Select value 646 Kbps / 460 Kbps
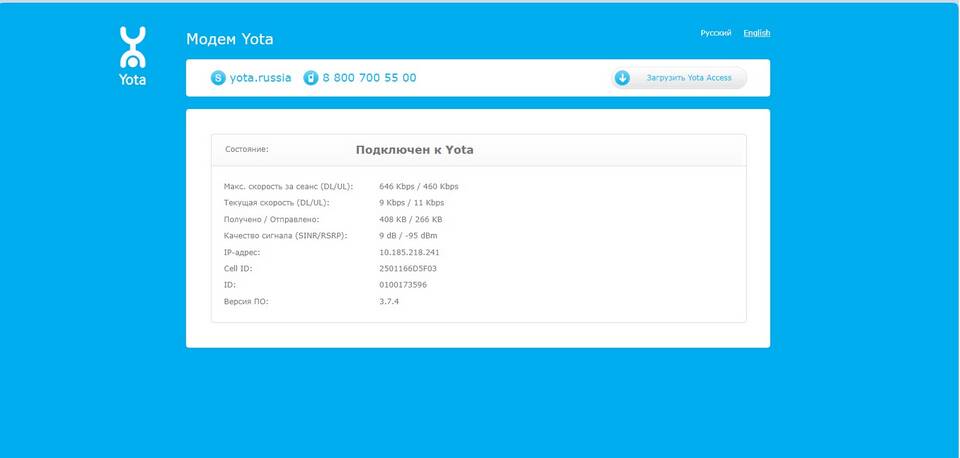Viewport: 960px width, 458px height. coord(419,186)
